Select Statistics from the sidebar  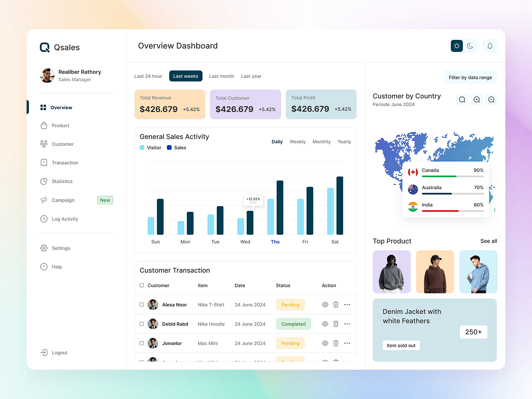point(62,181)
